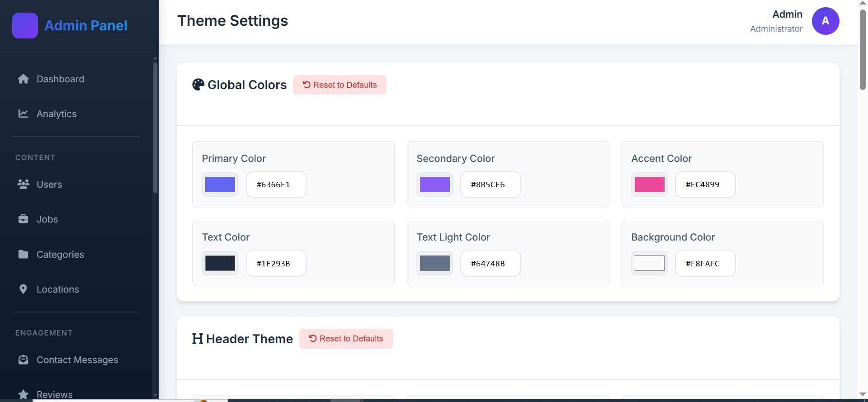Click the Jobs briefcase icon
This screenshot has height=402, width=868.
[x=23, y=219]
